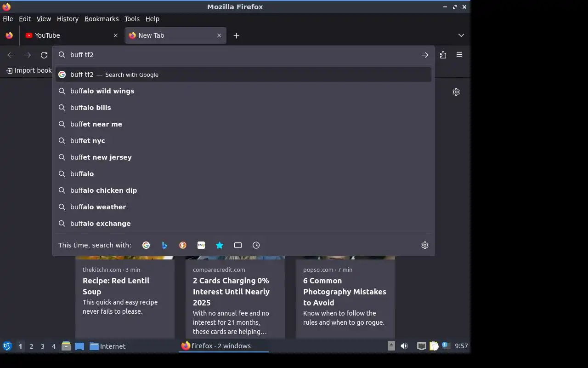Image resolution: width=588 pixels, height=368 pixels.
Task: Open a new tab with plus button
Action: [x=236, y=35]
